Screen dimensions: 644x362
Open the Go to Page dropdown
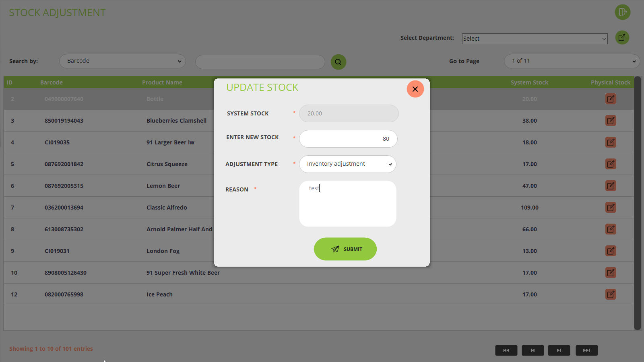(x=572, y=61)
